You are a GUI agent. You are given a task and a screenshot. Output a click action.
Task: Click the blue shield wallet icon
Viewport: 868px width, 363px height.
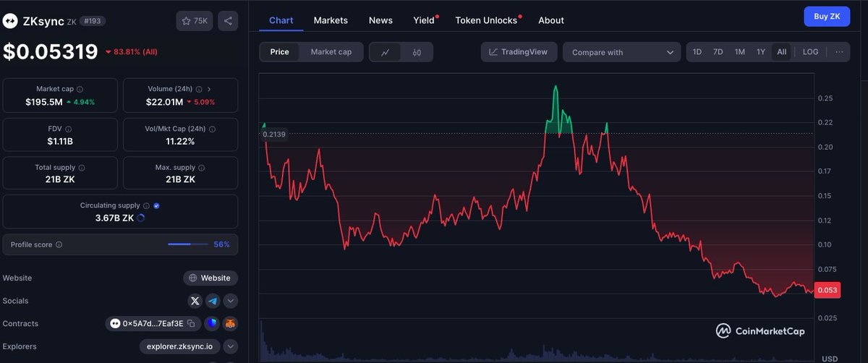tap(211, 323)
